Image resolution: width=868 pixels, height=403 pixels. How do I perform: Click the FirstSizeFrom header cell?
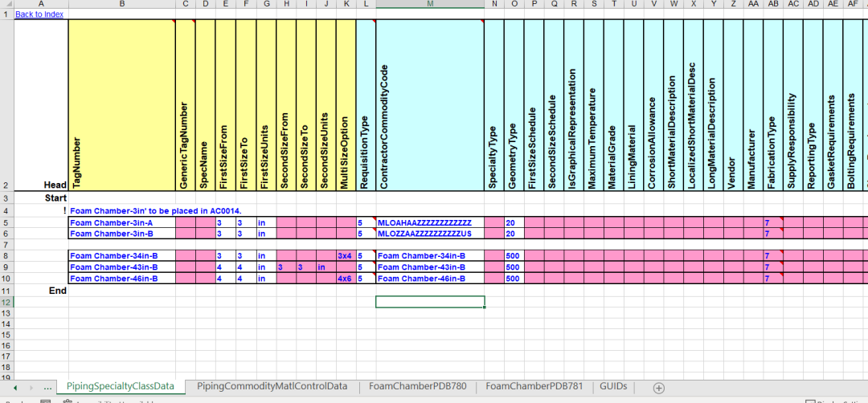(x=225, y=106)
